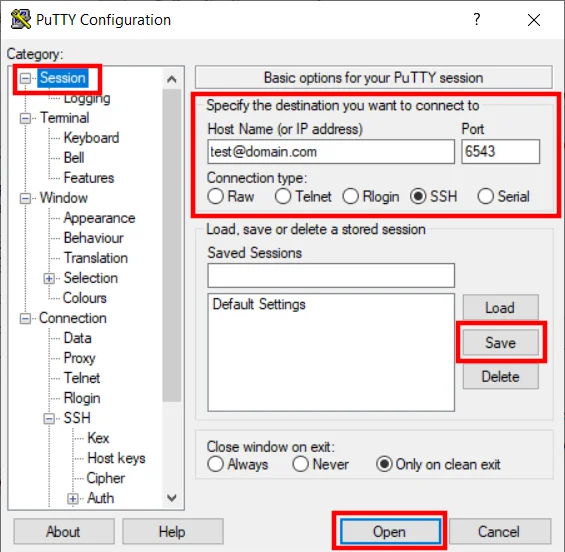Collapse the Window tree node

(25, 198)
